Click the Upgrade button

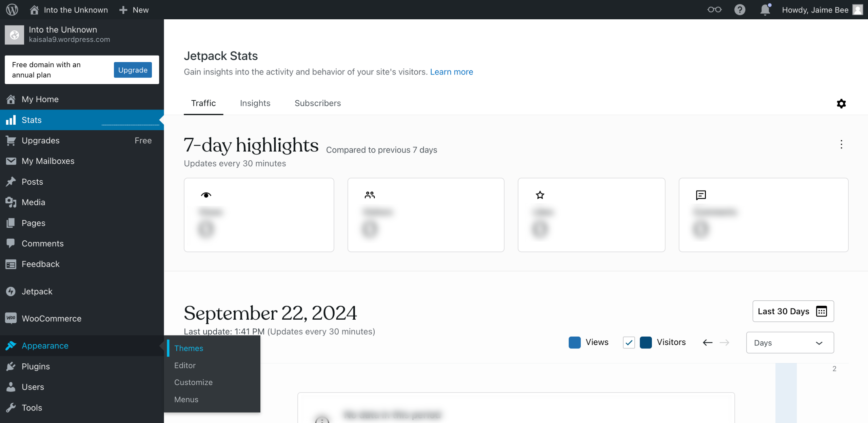click(x=133, y=70)
